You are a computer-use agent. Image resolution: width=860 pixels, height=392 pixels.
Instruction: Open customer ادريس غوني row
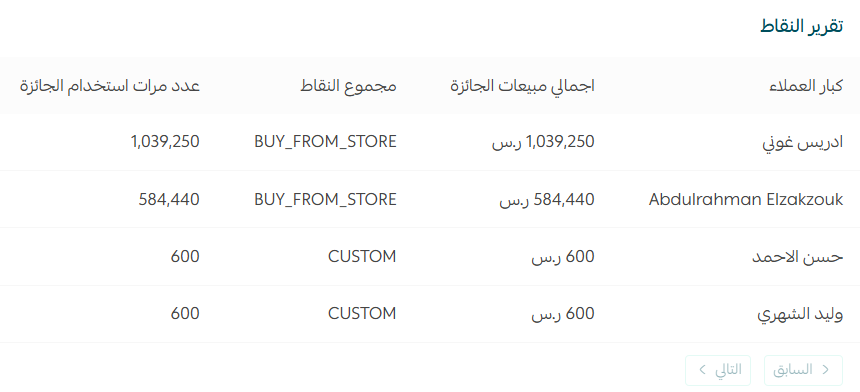click(430, 142)
